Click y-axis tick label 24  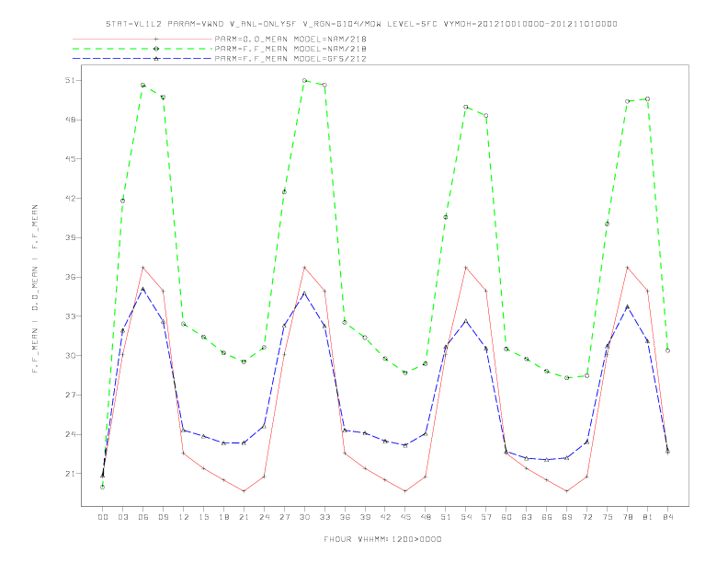[70, 435]
